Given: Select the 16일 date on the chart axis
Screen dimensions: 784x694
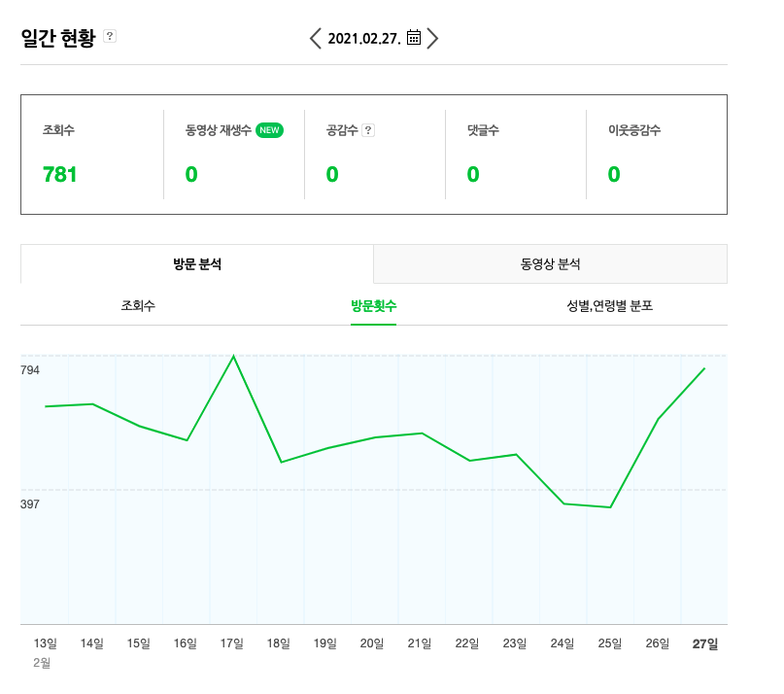Looking at the screenshot, I should click(185, 643).
